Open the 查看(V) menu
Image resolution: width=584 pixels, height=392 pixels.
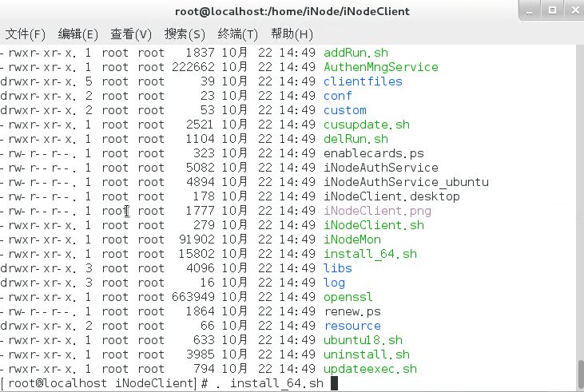pyautogui.click(x=131, y=34)
